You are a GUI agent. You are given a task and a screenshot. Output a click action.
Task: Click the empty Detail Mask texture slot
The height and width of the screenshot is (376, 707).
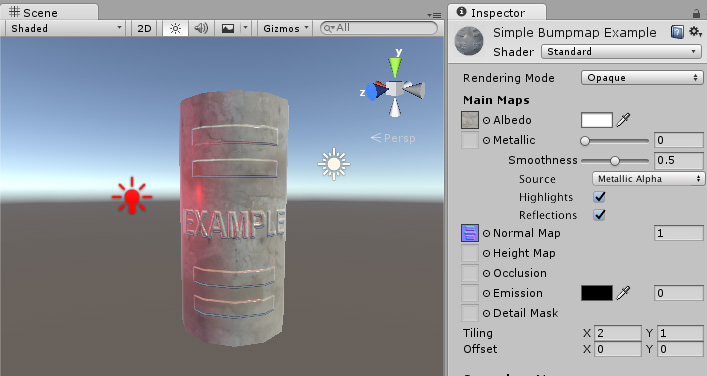point(470,313)
